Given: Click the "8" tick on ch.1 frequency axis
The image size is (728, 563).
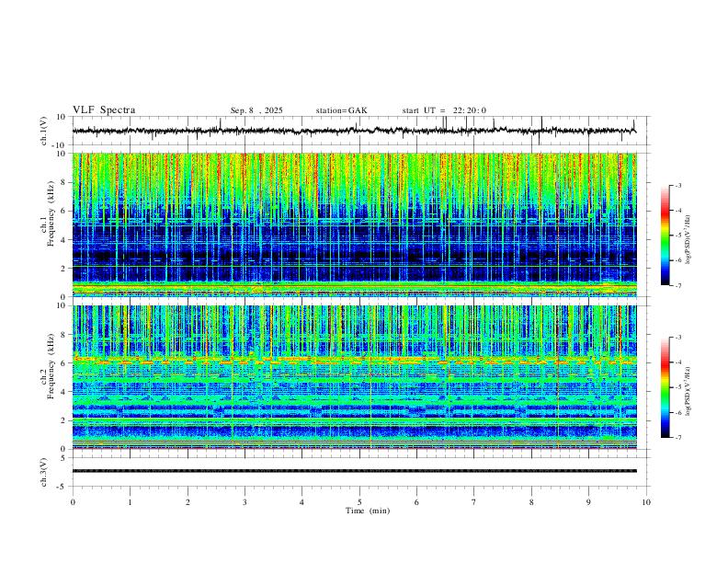Looking at the screenshot, I should click(63, 182).
